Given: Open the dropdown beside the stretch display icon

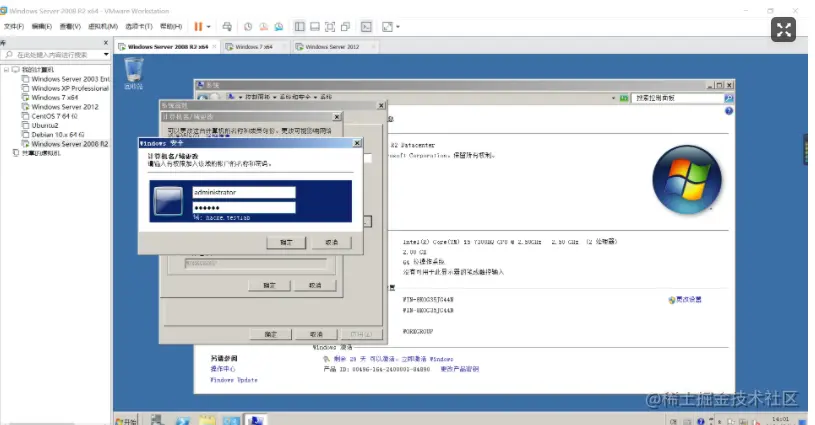Looking at the screenshot, I should click(398, 26).
